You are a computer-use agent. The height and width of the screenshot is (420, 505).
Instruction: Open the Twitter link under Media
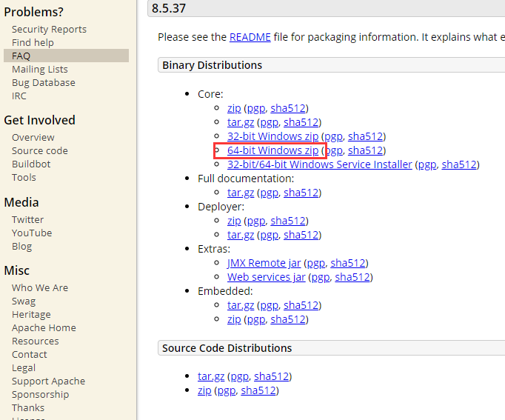pos(27,219)
